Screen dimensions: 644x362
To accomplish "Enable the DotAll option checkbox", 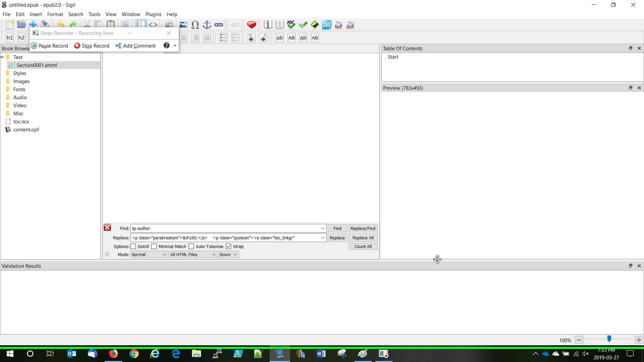I will coord(133,246).
